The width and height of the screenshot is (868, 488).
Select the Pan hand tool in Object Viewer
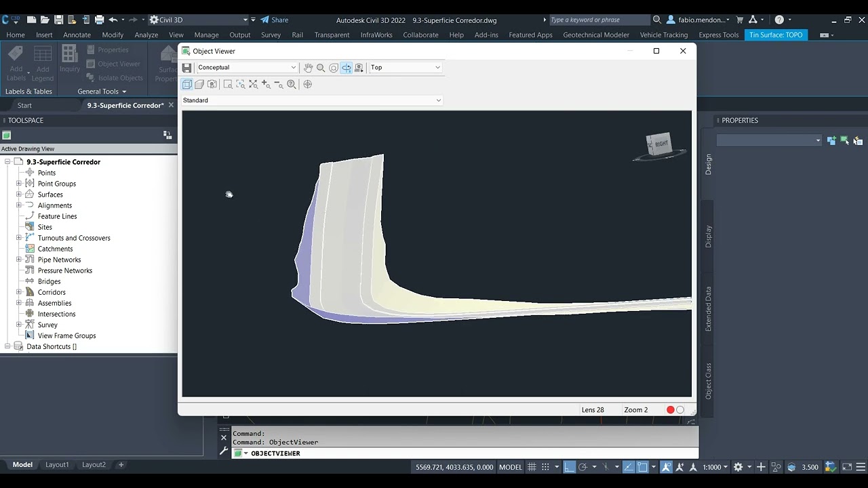pos(308,68)
